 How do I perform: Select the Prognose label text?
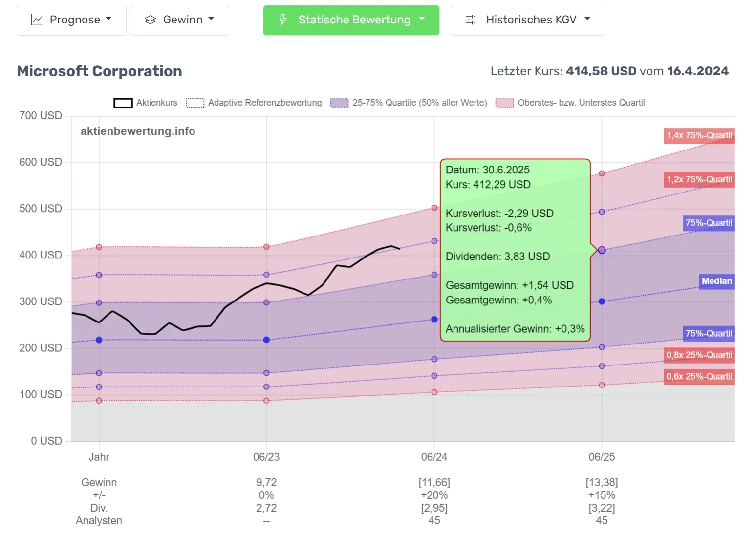[x=75, y=20]
